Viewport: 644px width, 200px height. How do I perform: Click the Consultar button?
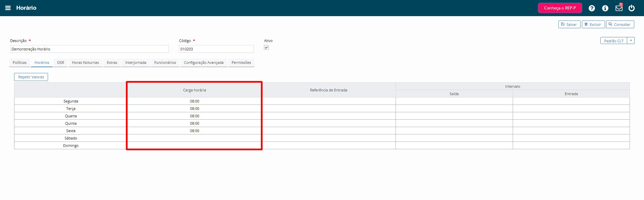(x=620, y=25)
